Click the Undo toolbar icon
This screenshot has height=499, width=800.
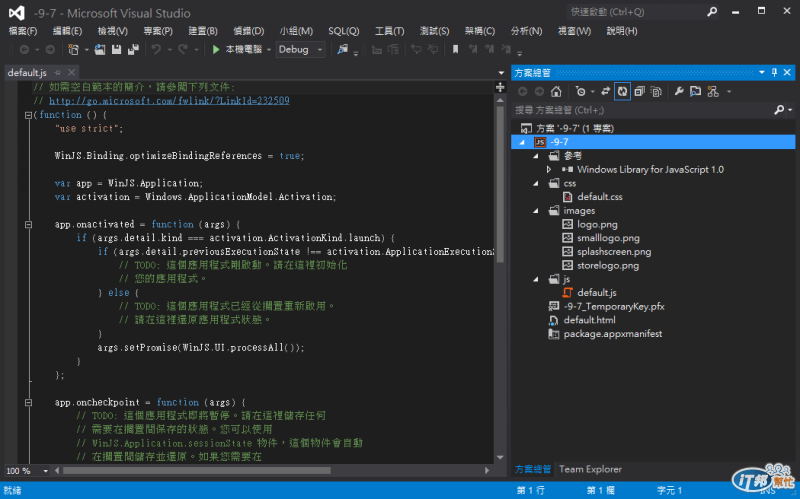(x=156, y=49)
